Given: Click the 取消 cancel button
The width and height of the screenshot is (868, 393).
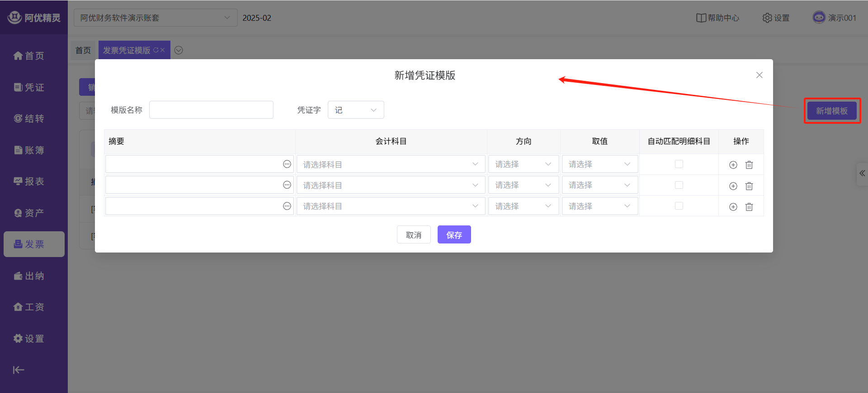Looking at the screenshot, I should click(x=414, y=235).
